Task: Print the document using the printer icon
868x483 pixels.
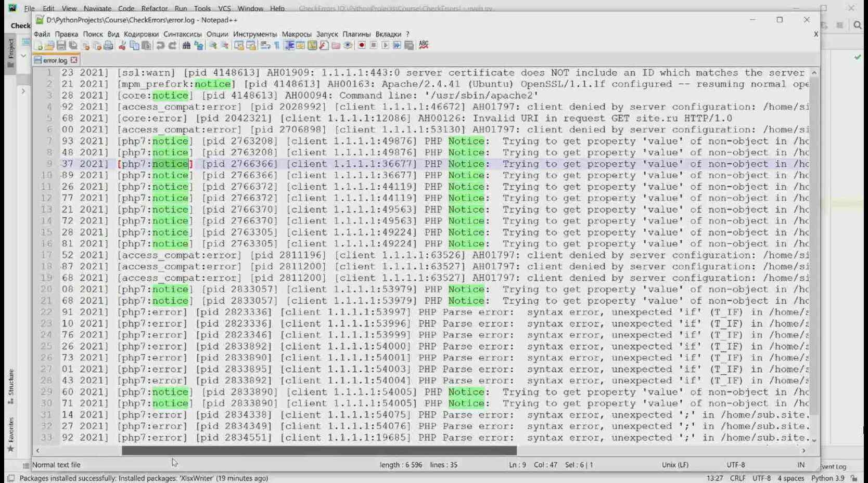Action: click(x=108, y=45)
